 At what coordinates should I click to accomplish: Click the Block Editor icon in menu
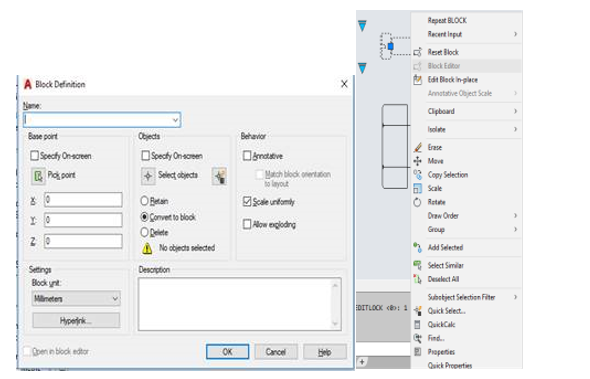[x=418, y=66]
